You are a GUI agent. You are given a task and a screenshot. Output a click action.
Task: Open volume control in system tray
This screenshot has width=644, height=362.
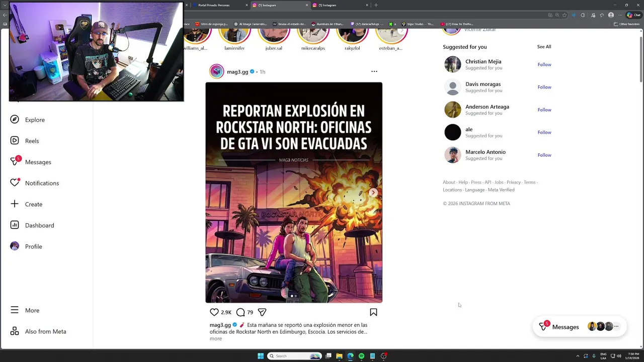pos(619,356)
